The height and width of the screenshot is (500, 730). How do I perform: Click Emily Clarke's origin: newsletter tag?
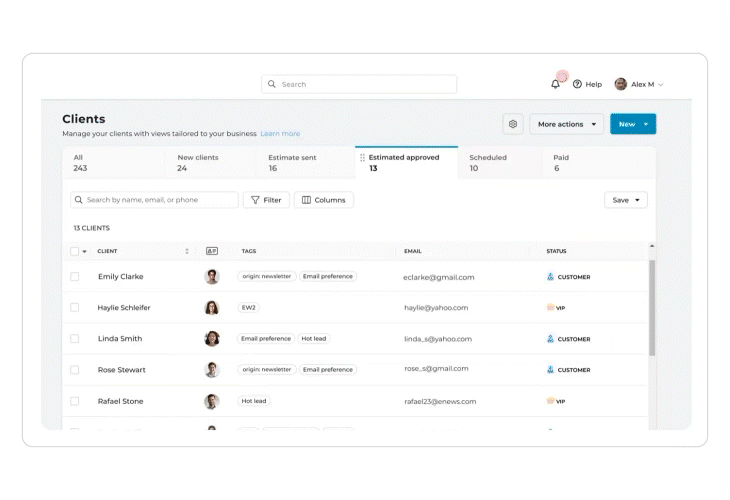click(266, 277)
